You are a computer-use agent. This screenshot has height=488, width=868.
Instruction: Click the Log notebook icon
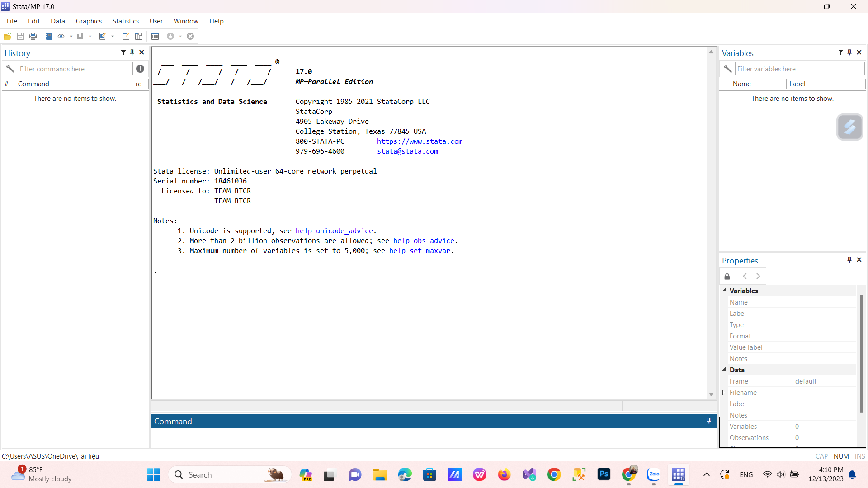(x=49, y=36)
